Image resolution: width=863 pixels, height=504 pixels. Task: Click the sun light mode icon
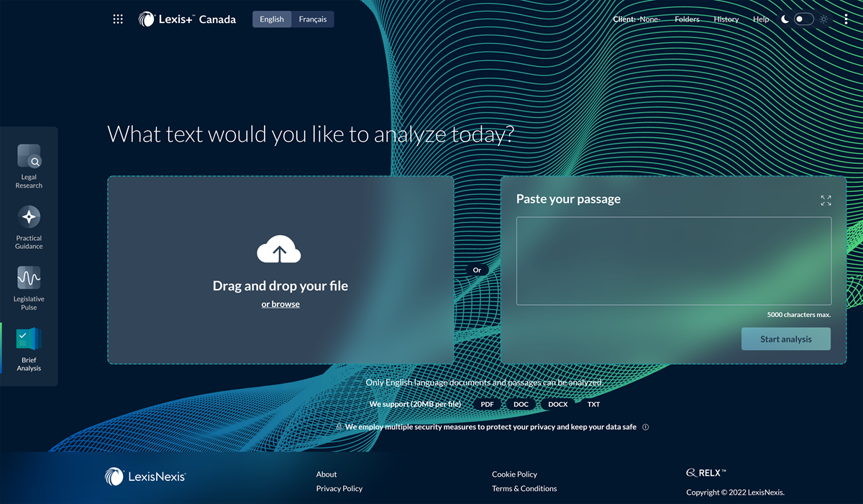(x=823, y=19)
